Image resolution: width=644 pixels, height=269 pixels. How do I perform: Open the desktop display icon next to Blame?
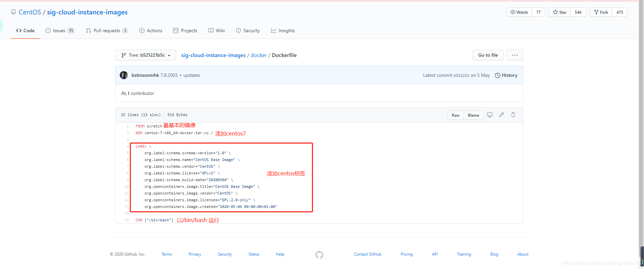click(490, 115)
